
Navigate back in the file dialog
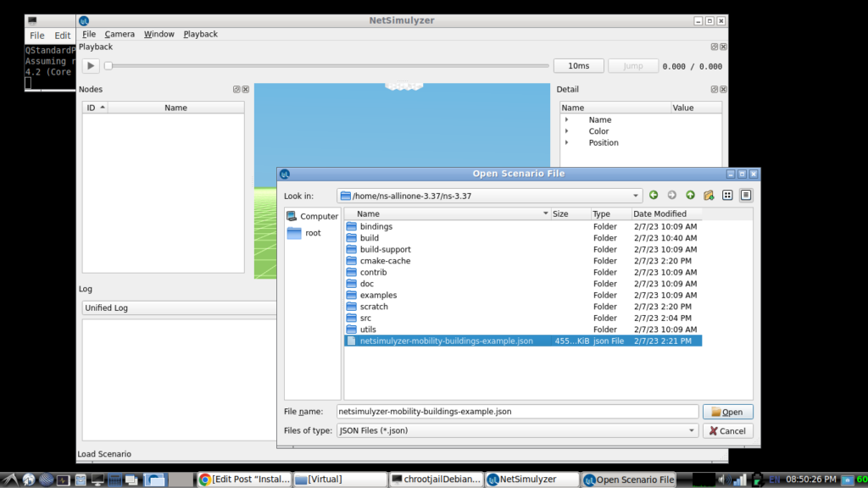pos(653,194)
